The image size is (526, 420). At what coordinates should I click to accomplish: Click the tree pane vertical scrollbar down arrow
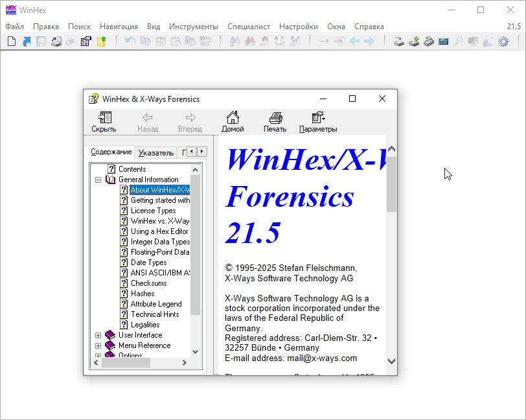[195, 352]
